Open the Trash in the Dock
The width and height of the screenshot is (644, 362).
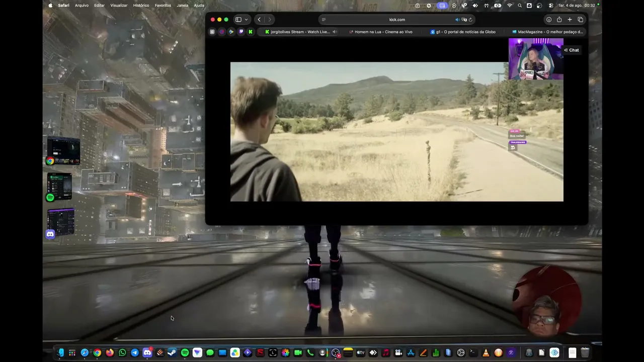point(585,353)
